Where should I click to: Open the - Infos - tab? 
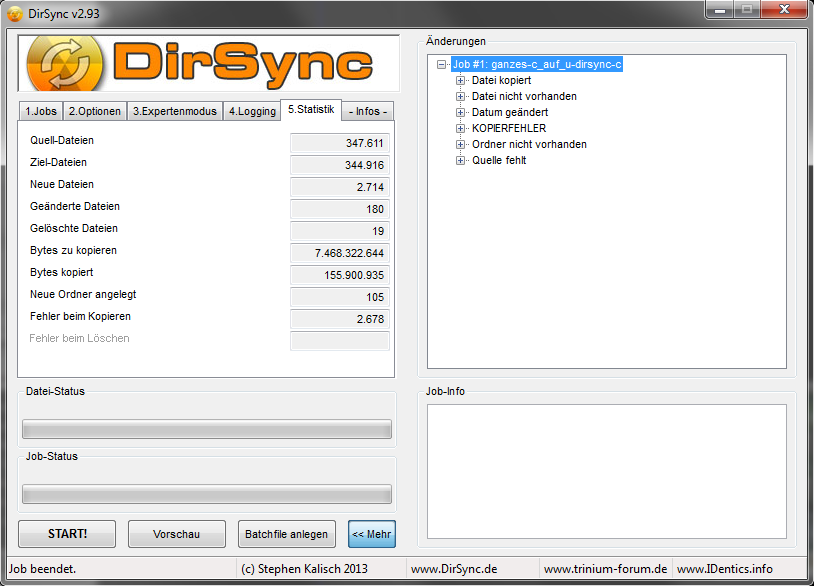coord(368,111)
